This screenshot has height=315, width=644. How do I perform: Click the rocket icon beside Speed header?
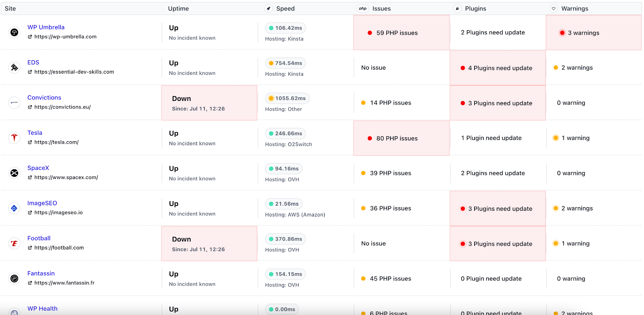(268, 8)
